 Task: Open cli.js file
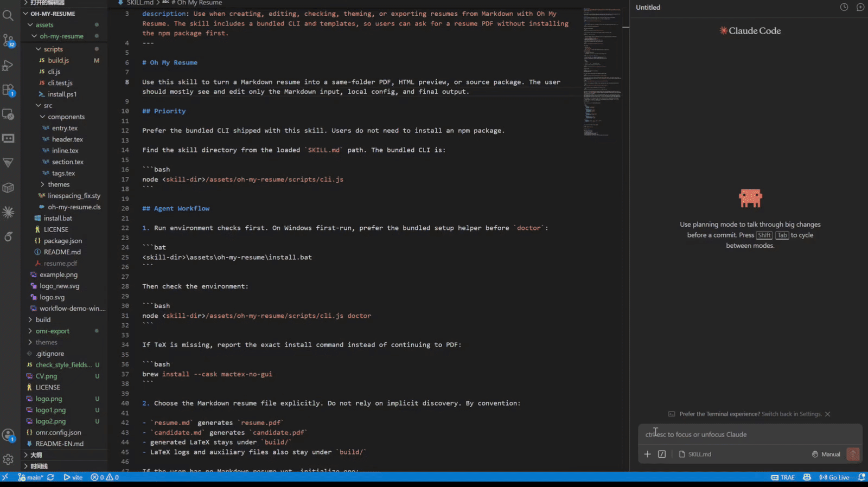(x=54, y=72)
